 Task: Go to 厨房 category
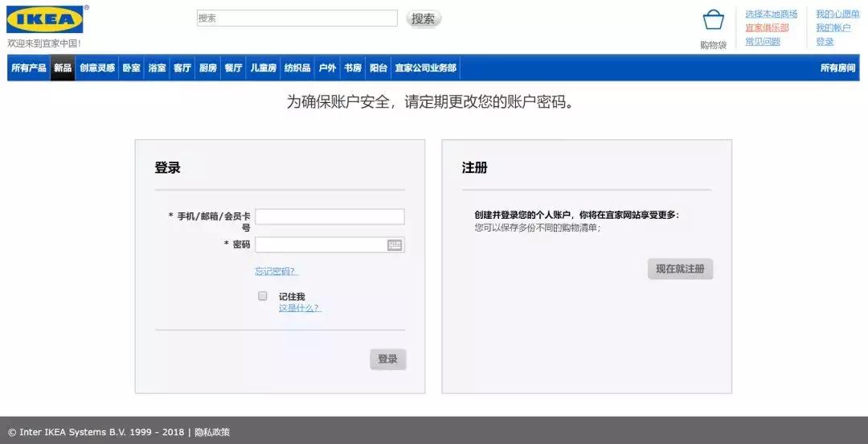tap(208, 68)
